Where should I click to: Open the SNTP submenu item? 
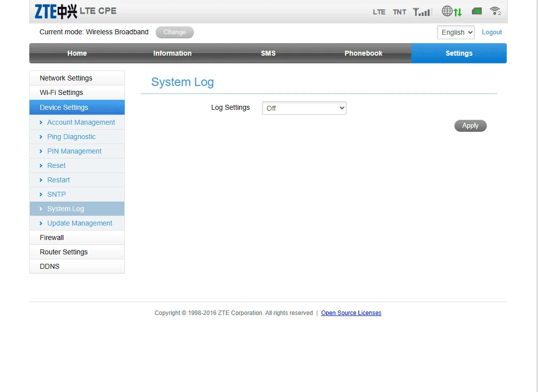(x=77, y=194)
